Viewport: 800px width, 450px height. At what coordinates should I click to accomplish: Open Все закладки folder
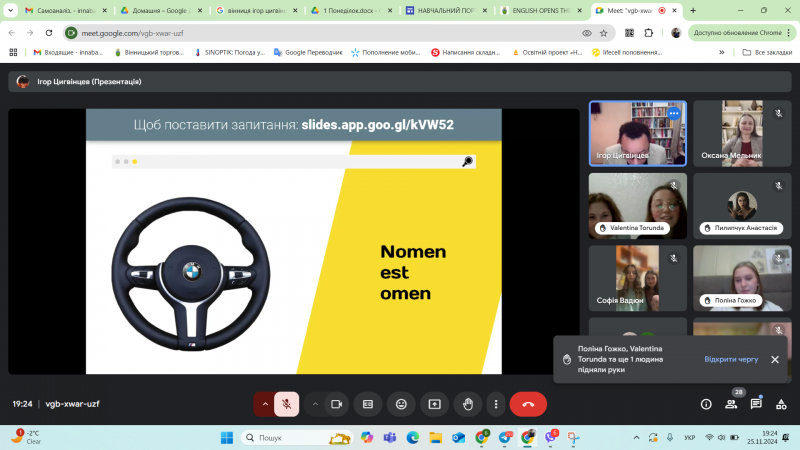pyautogui.click(x=767, y=52)
